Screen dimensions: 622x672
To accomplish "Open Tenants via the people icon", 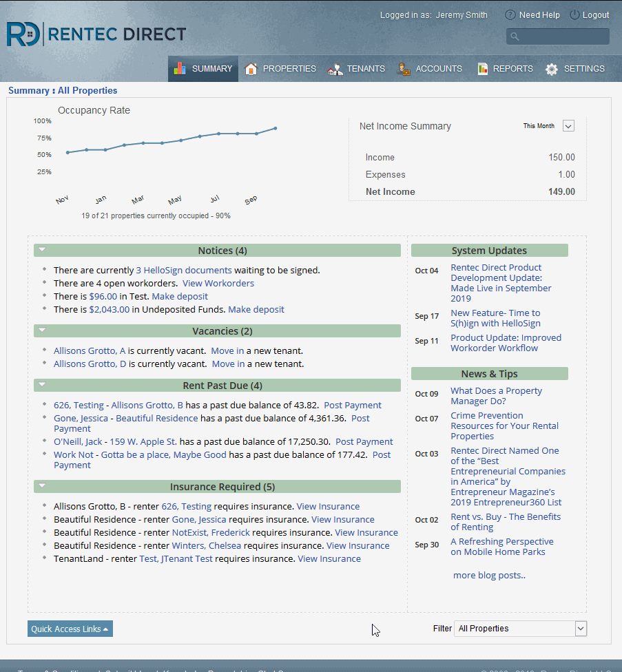I will point(335,69).
